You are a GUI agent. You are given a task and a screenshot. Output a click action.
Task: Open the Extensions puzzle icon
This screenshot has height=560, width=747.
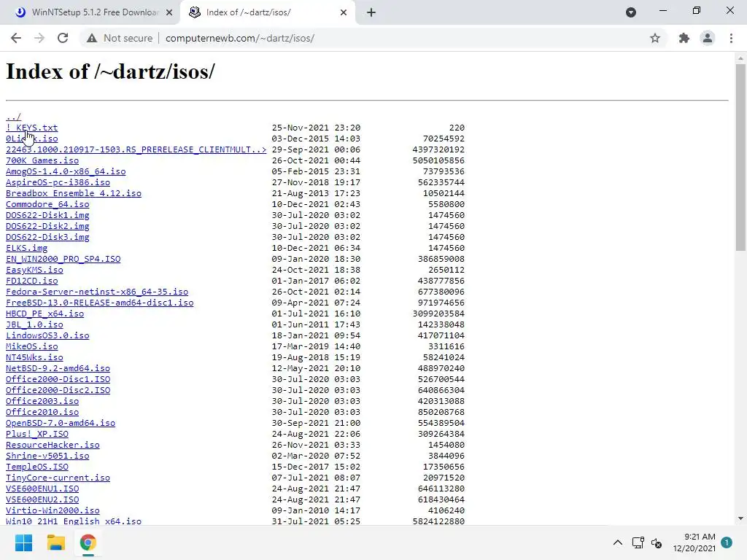pyautogui.click(x=684, y=38)
